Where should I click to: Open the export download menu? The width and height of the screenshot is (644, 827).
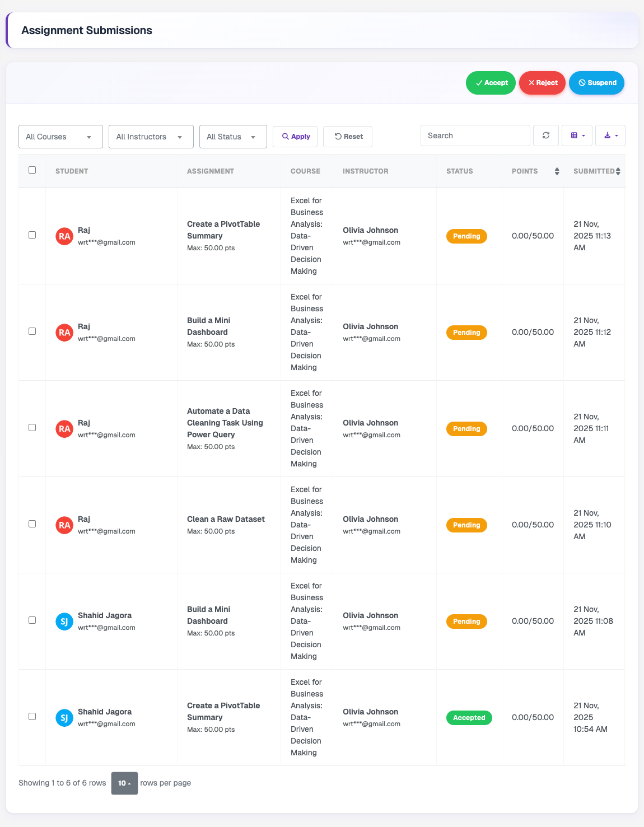point(610,136)
